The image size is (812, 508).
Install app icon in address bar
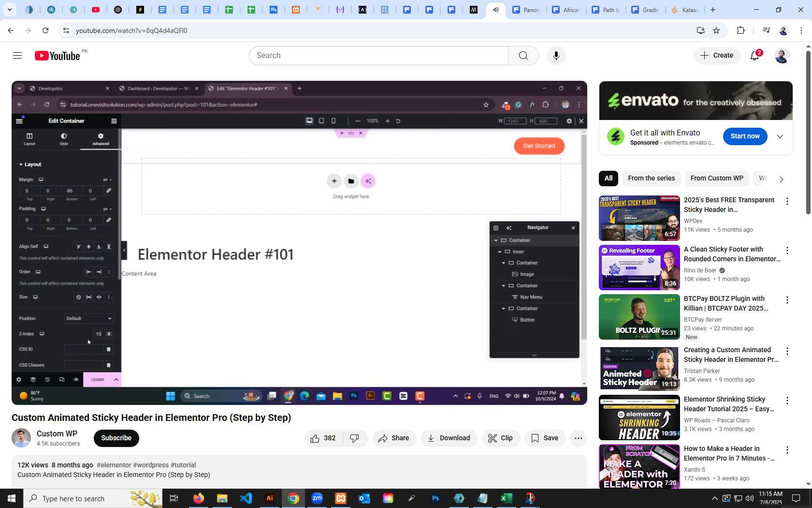click(x=700, y=30)
